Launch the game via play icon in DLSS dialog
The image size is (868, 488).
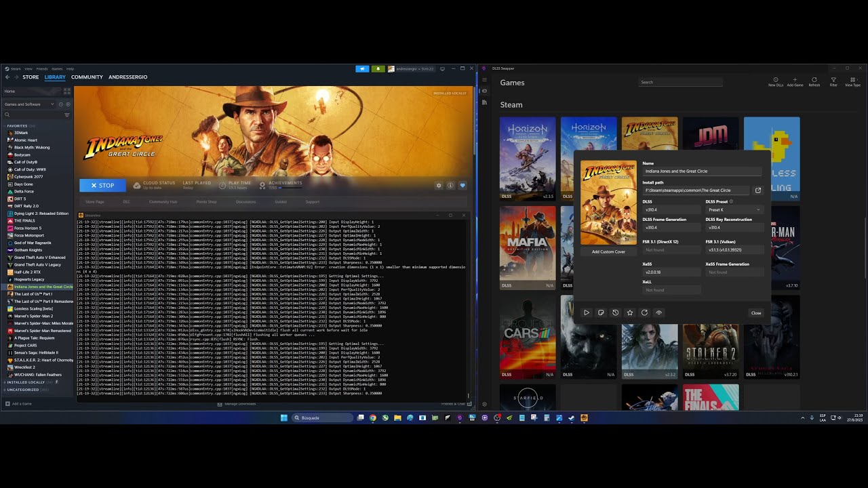pyautogui.click(x=587, y=312)
